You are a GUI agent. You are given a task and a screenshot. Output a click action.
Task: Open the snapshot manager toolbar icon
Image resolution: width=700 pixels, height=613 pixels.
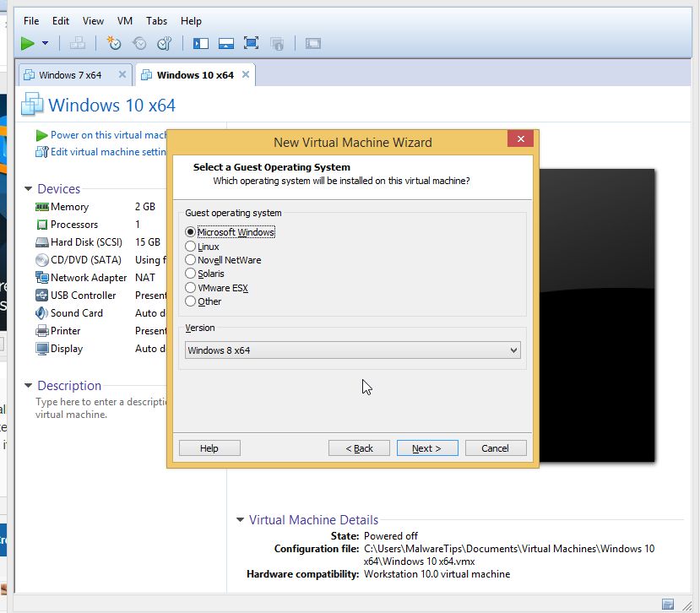point(165,43)
